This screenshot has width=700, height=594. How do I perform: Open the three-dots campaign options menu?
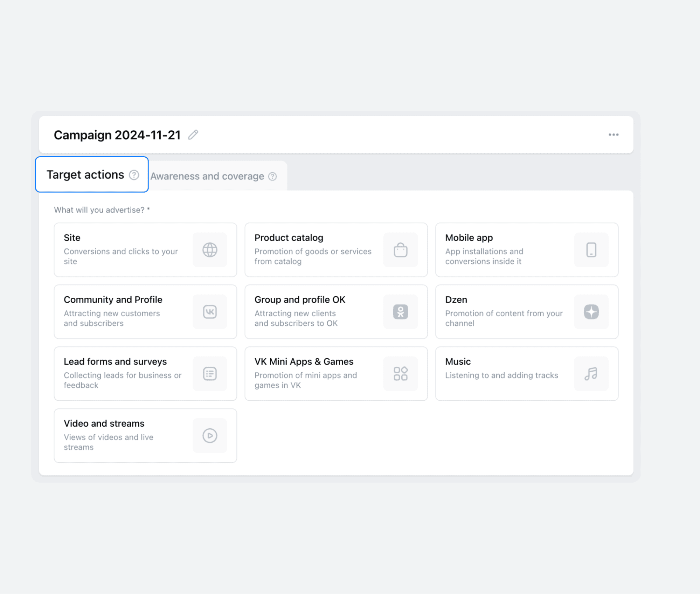coord(613,135)
